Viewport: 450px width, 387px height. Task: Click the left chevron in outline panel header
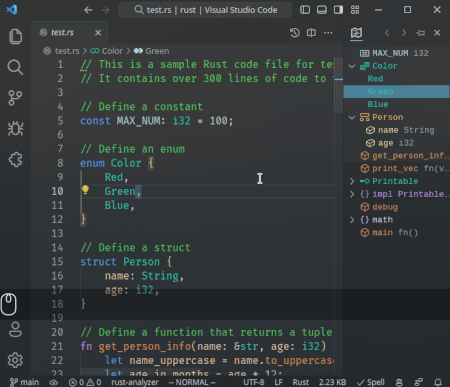pyautogui.click(x=387, y=33)
